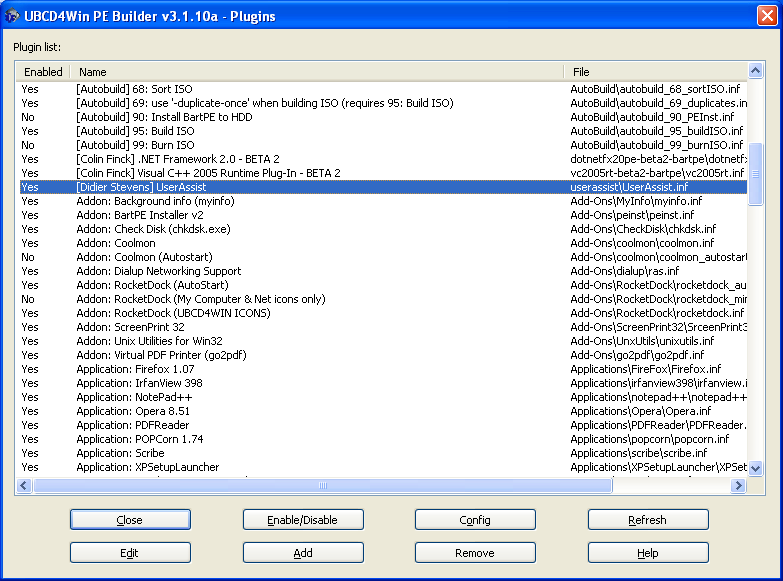Open plugin Config
This screenshot has width=783, height=581.
tap(475, 520)
